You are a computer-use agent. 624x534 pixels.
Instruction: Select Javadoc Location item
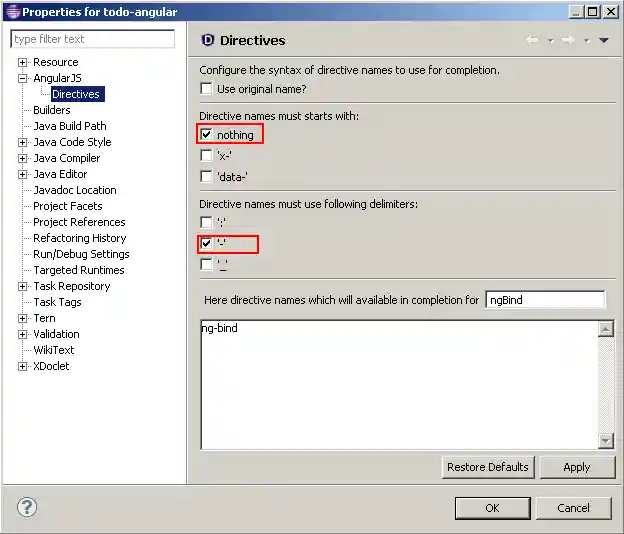pyautogui.click(x=75, y=190)
